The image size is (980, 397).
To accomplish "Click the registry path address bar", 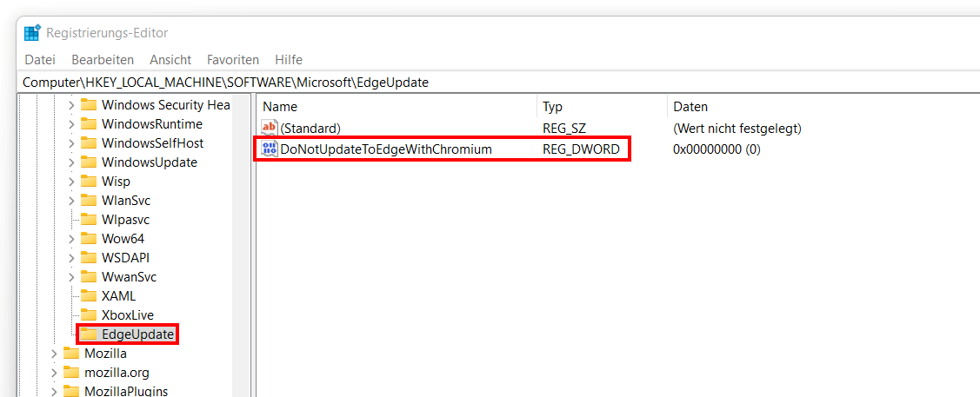I will click(499, 83).
